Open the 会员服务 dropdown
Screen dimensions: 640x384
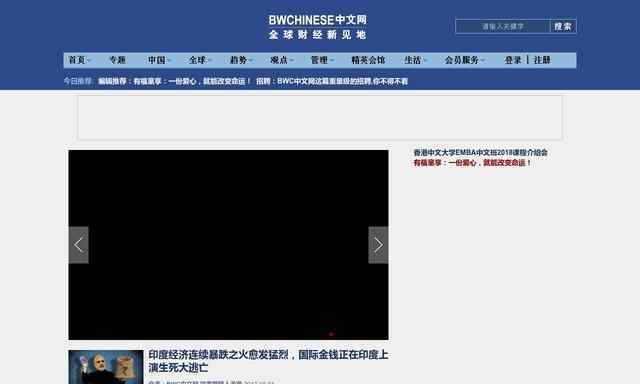[464, 60]
